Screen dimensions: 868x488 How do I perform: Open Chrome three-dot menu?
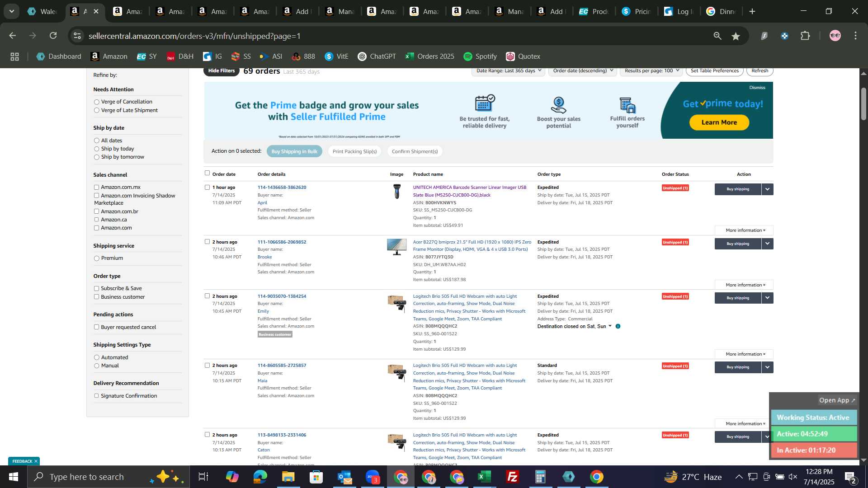[855, 36]
